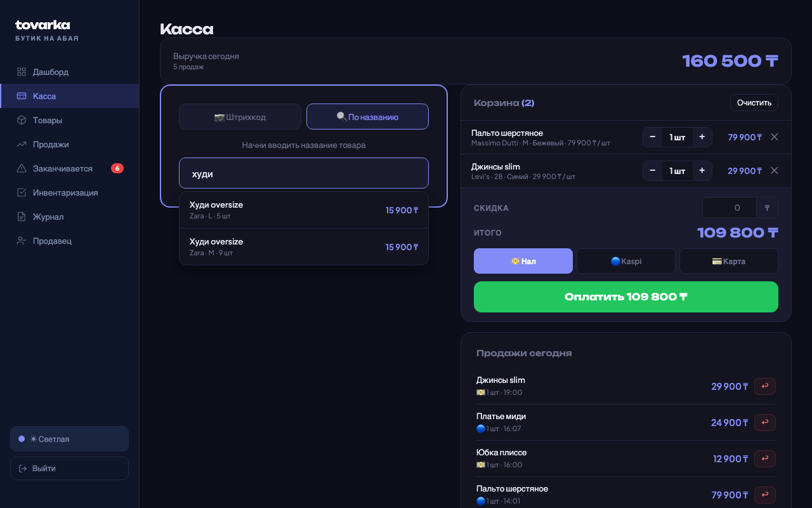Go to Товары section
812x508 pixels.
point(69,120)
